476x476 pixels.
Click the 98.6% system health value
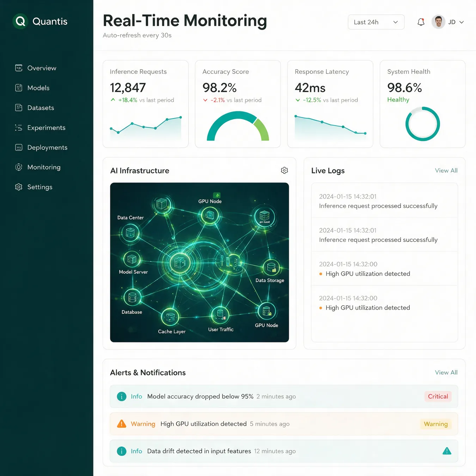coord(404,87)
